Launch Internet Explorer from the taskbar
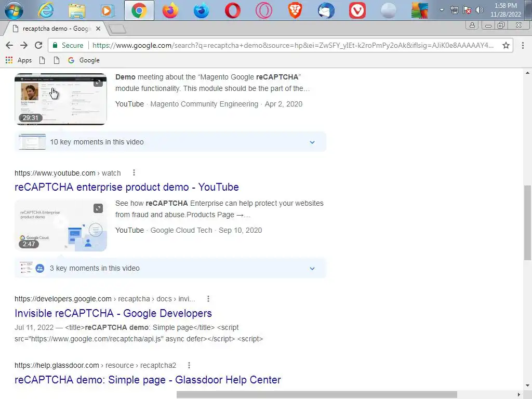The image size is (532, 399). (46, 10)
